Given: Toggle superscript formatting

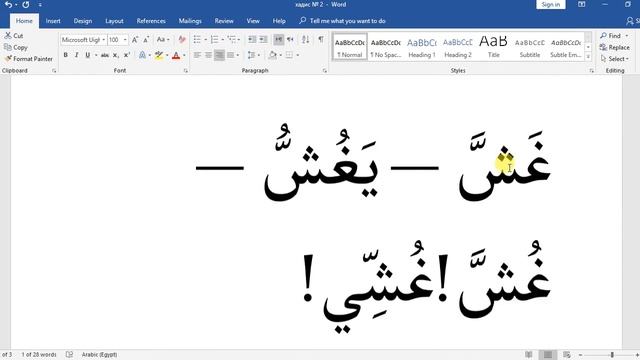Looking at the screenshot, I should click(x=127, y=55).
